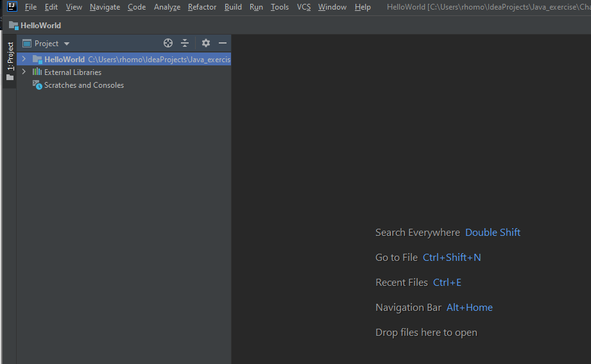Click the Double Shift shortcut text

pyautogui.click(x=493, y=233)
